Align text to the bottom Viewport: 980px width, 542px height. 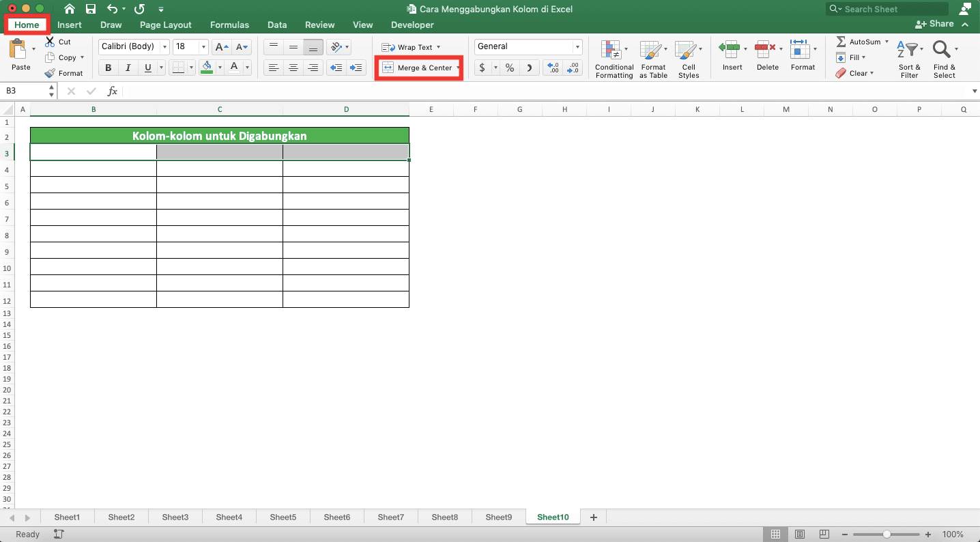click(x=313, y=47)
